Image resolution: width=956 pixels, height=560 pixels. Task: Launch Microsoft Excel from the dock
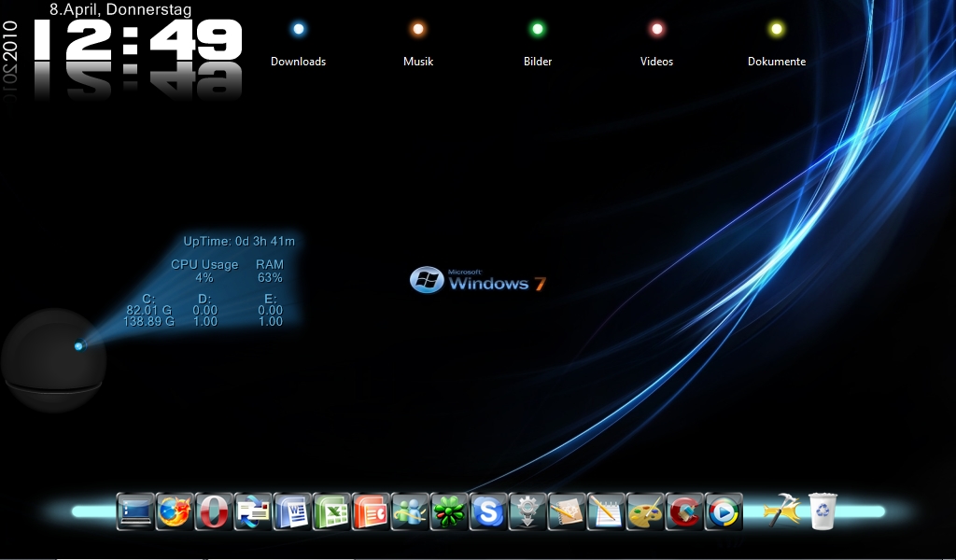click(x=331, y=511)
